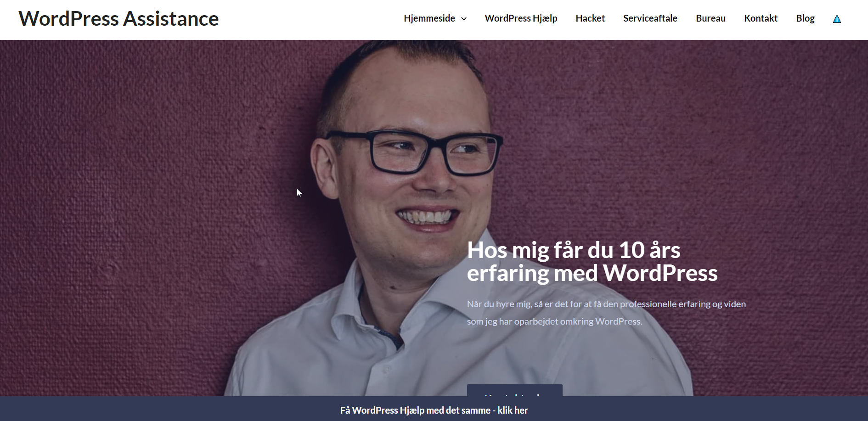Visit the Blog section
The width and height of the screenshot is (868, 421).
805,18
